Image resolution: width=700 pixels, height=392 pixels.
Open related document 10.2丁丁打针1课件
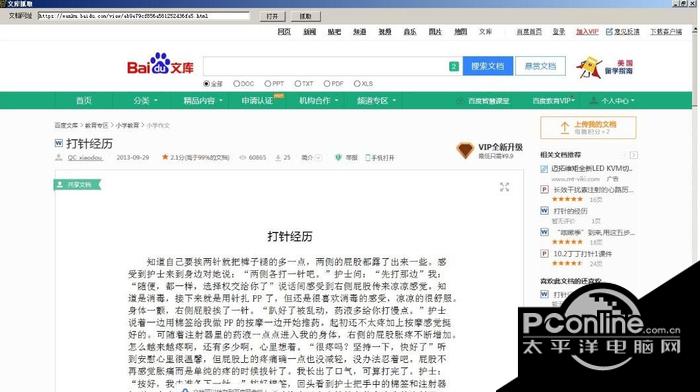(582, 254)
